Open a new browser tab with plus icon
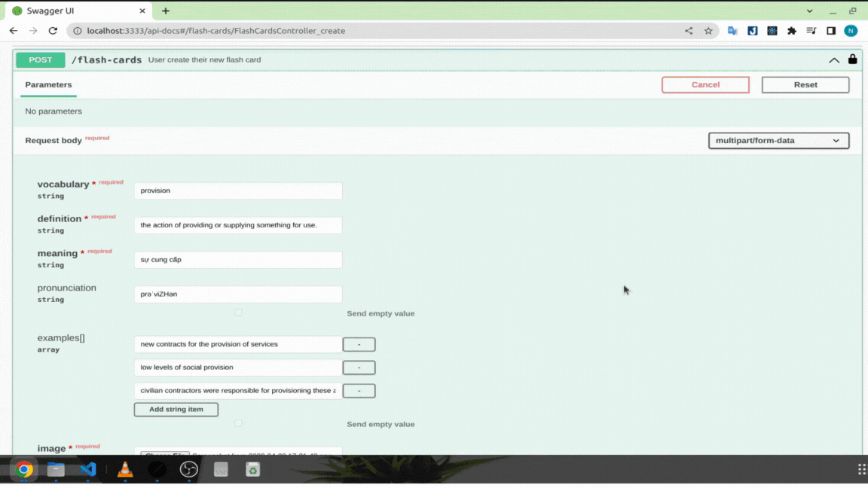This screenshot has height=488, width=868. coord(166,11)
